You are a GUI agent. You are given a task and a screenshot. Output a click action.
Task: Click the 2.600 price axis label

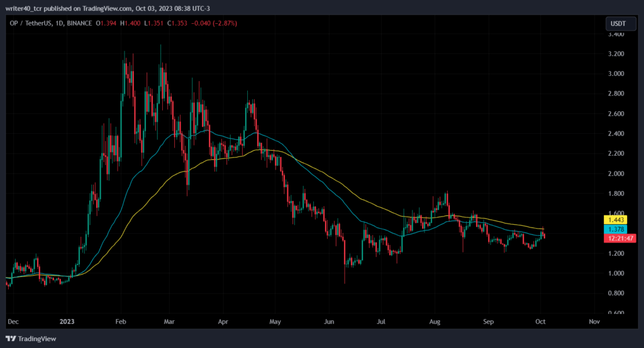pyautogui.click(x=616, y=114)
